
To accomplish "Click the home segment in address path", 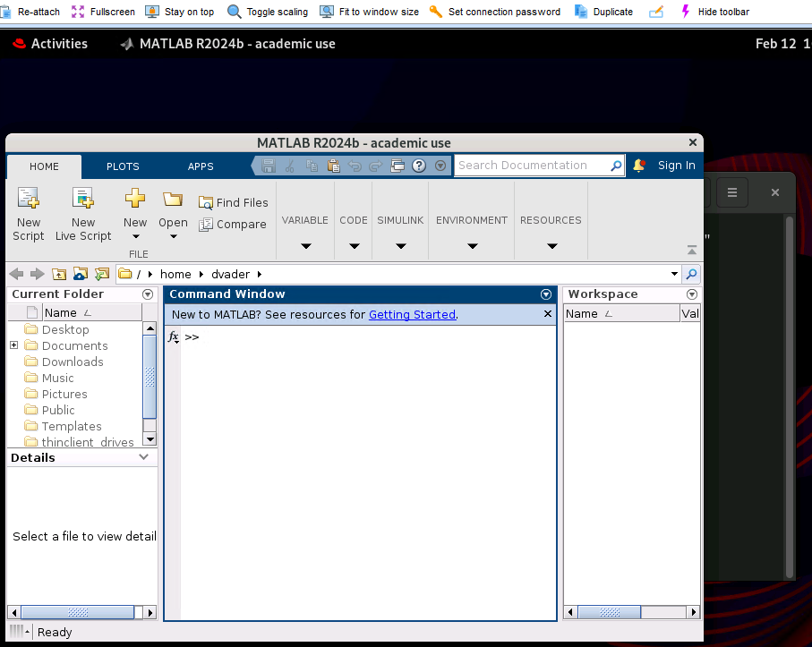I will 175,275.
